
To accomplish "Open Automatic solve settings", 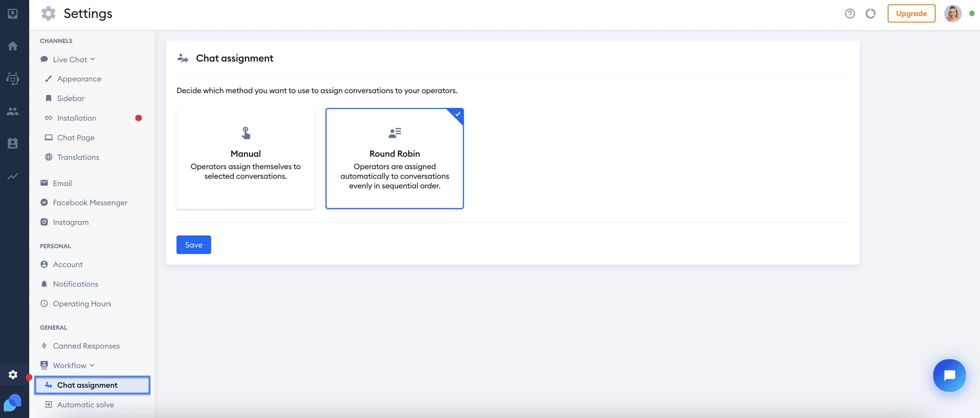I will 86,405.
